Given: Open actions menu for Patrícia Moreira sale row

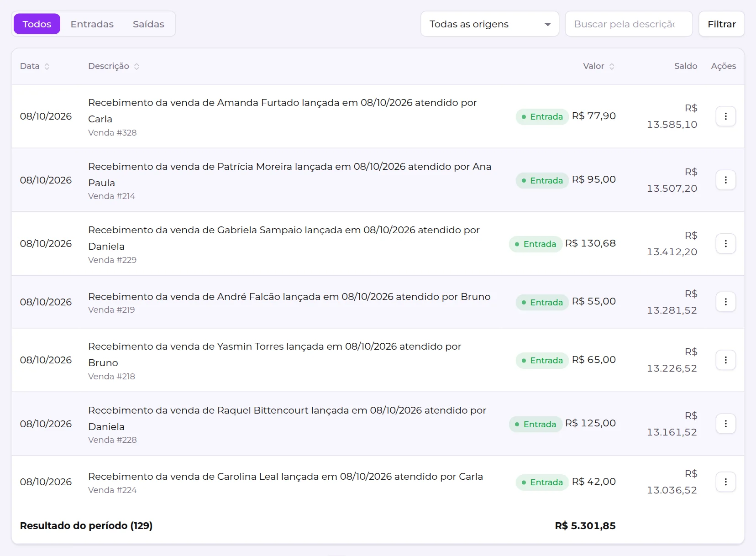Looking at the screenshot, I should (725, 180).
